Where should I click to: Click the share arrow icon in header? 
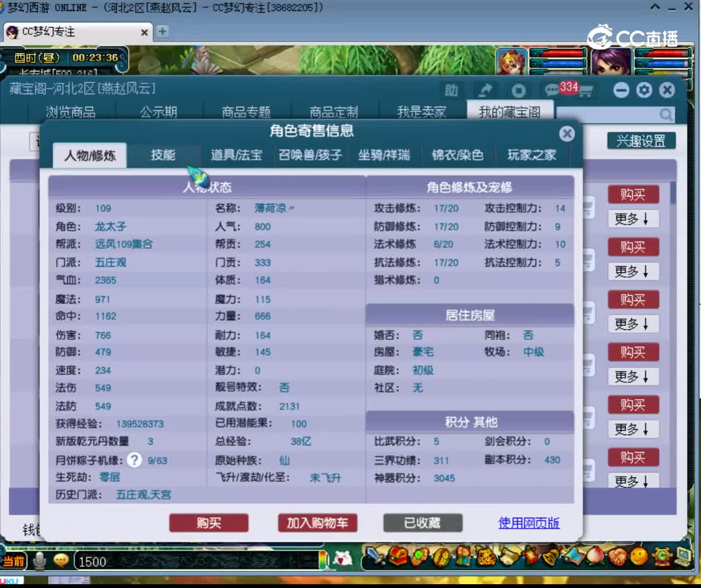(485, 90)
